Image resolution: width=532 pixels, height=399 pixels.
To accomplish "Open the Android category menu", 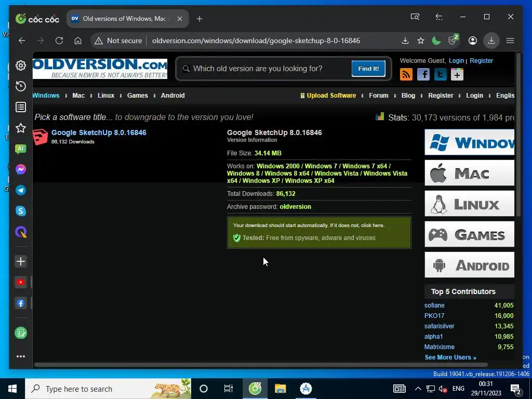I will tap(172, 96).
